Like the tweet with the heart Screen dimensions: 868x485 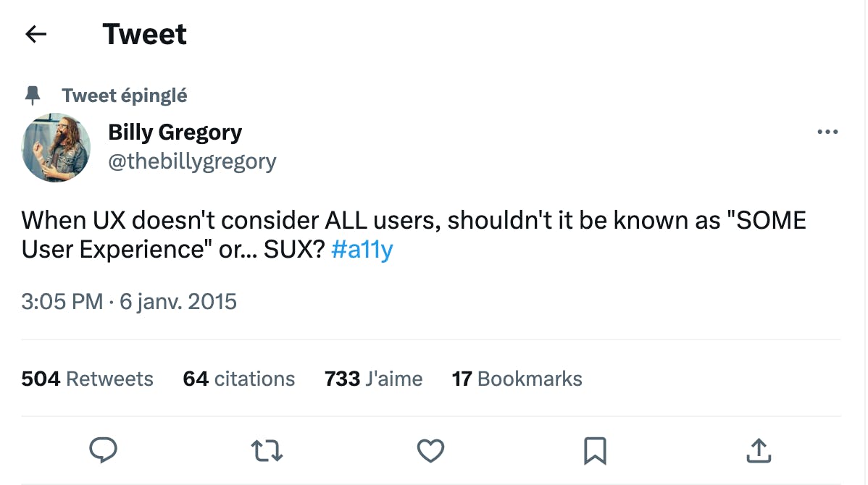coord(430,451)
